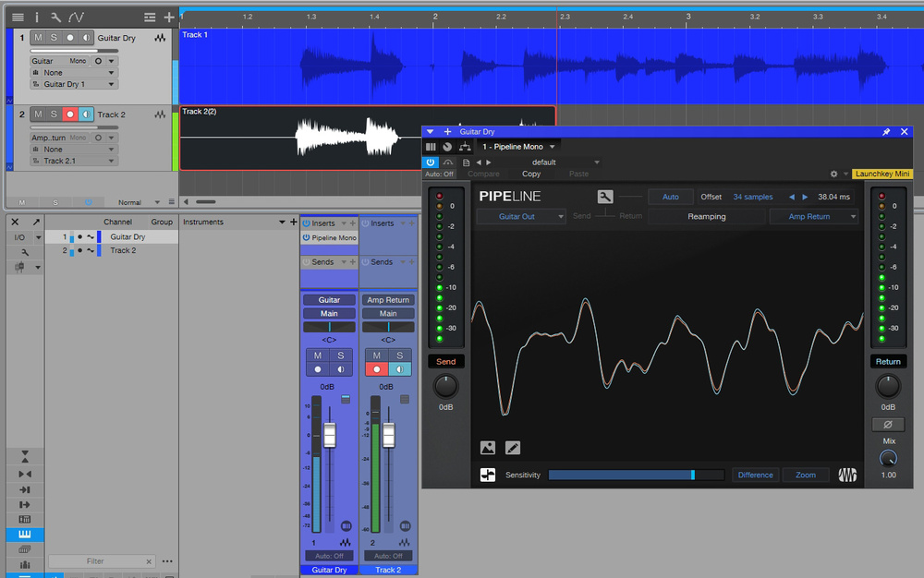Click the pencil notes icon in Pipeline
Image resolution: width=924 pixels, height=578 pixels.
pyautogui.click(x=513, y=448)
